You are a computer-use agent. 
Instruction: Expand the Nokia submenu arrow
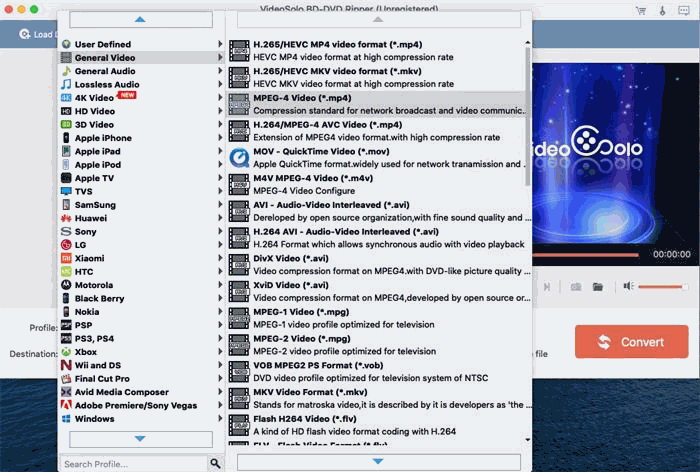pyautogui.click(x=220, y=311)
